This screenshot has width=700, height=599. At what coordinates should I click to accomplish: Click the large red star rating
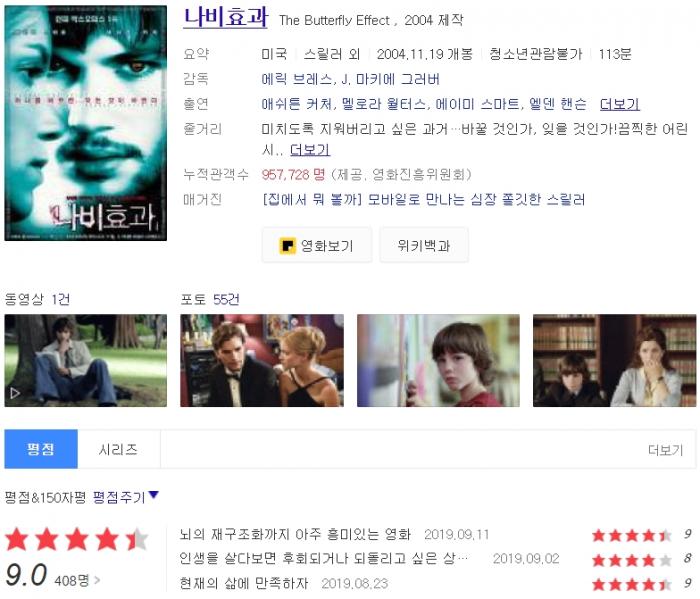pos(77,539)
